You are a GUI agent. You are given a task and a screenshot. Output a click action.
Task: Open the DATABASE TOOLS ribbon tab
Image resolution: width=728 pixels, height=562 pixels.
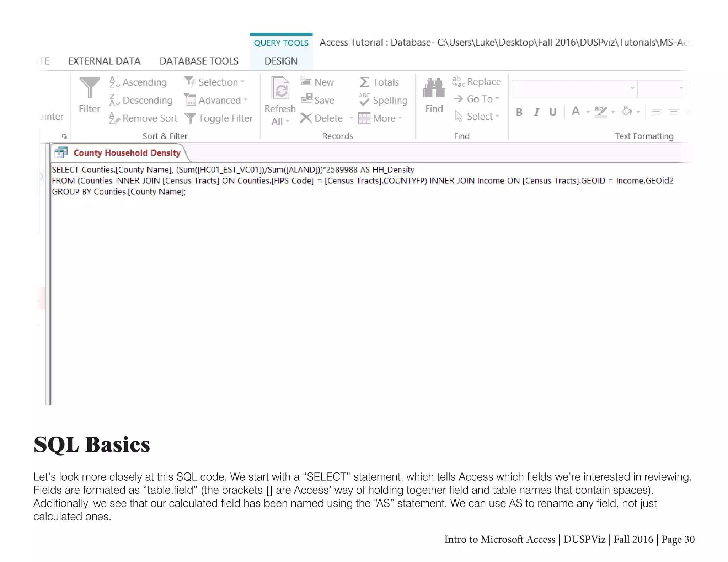199,61
